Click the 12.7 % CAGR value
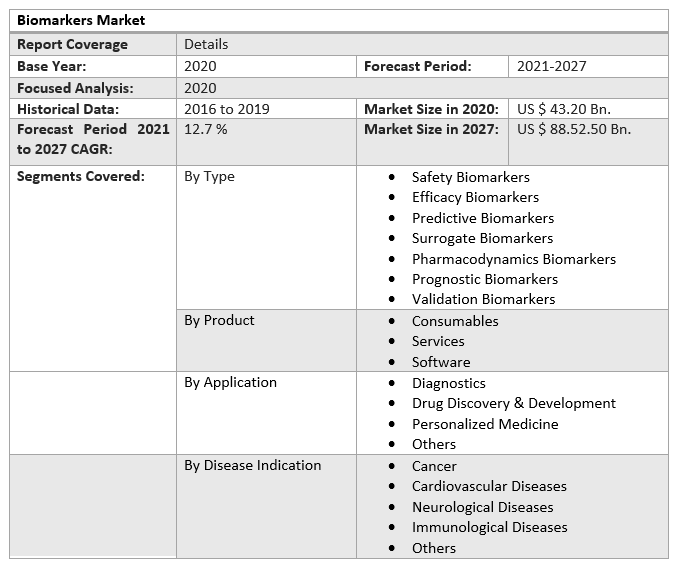Screen dimensions: 678x572 [205, 129]
